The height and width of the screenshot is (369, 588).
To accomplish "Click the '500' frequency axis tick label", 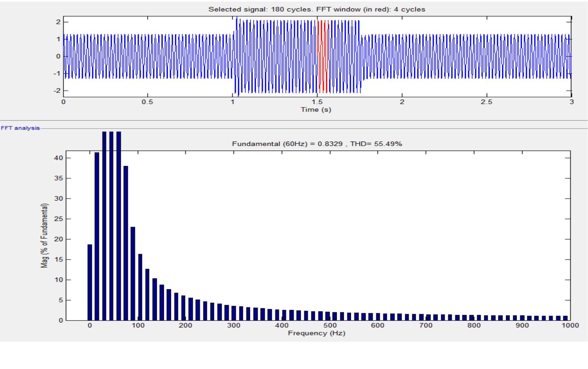I will click(330, 326).
